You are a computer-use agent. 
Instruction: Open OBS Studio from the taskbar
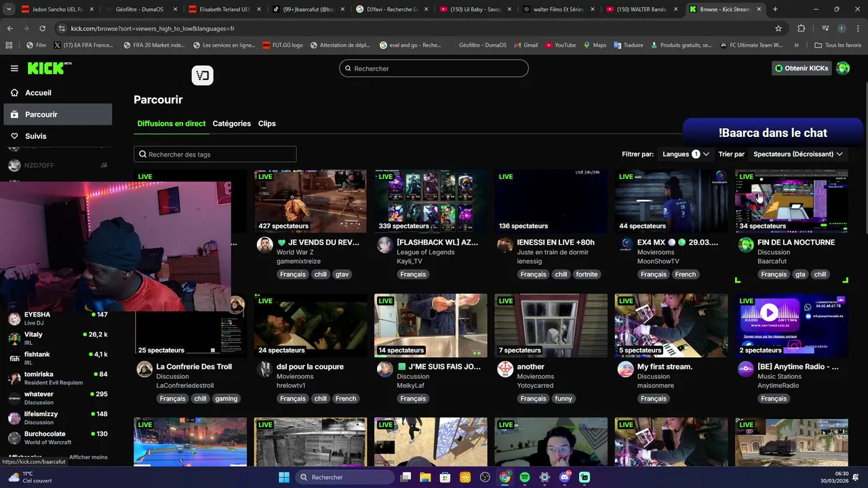tap(485, 477)
